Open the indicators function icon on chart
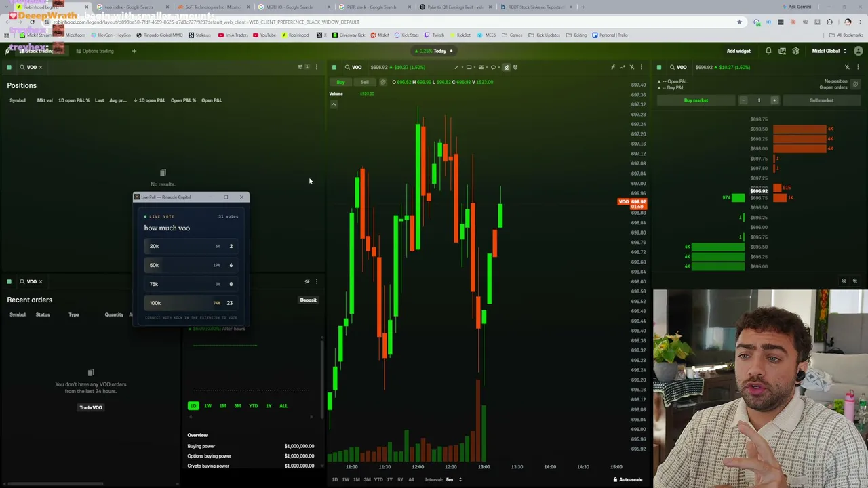 pos(612,67)
